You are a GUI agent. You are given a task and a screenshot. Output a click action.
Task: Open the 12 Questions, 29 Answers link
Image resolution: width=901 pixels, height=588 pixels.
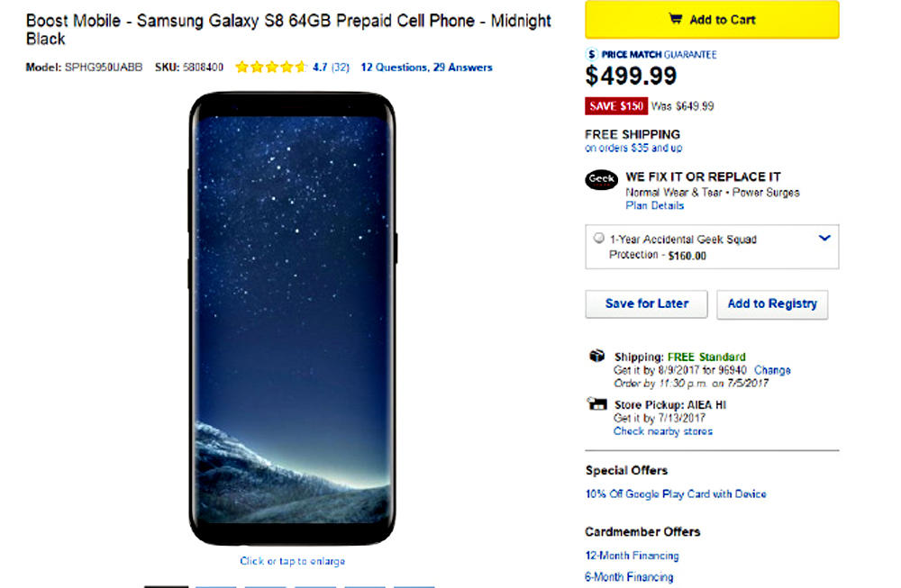[x=426, y=68]
